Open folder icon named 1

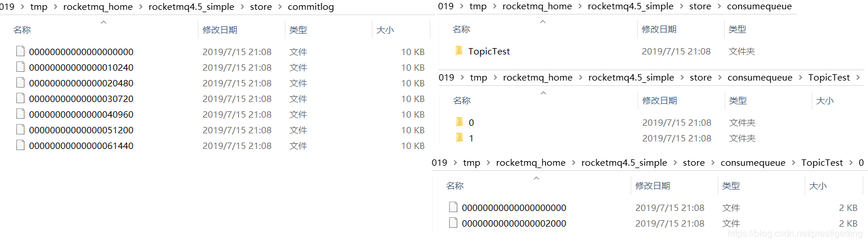pyautogui.click(x=460, y=138)
